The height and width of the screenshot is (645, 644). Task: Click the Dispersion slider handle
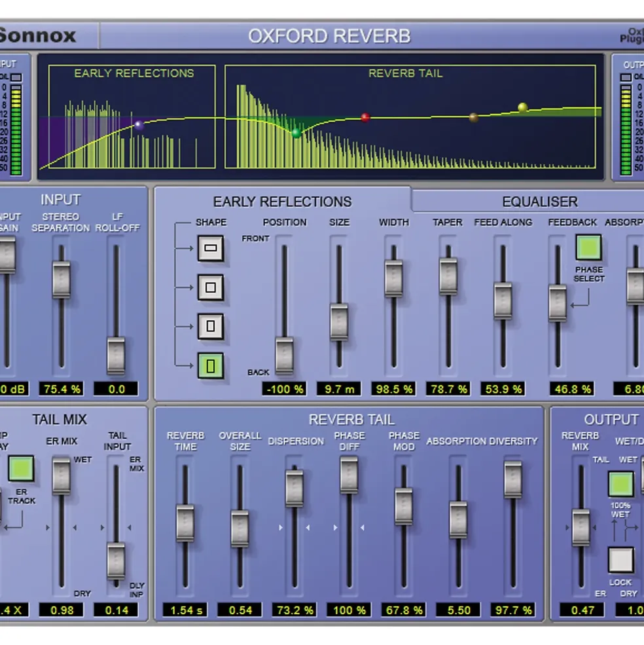pyautogui.click(x=295, y=488)
